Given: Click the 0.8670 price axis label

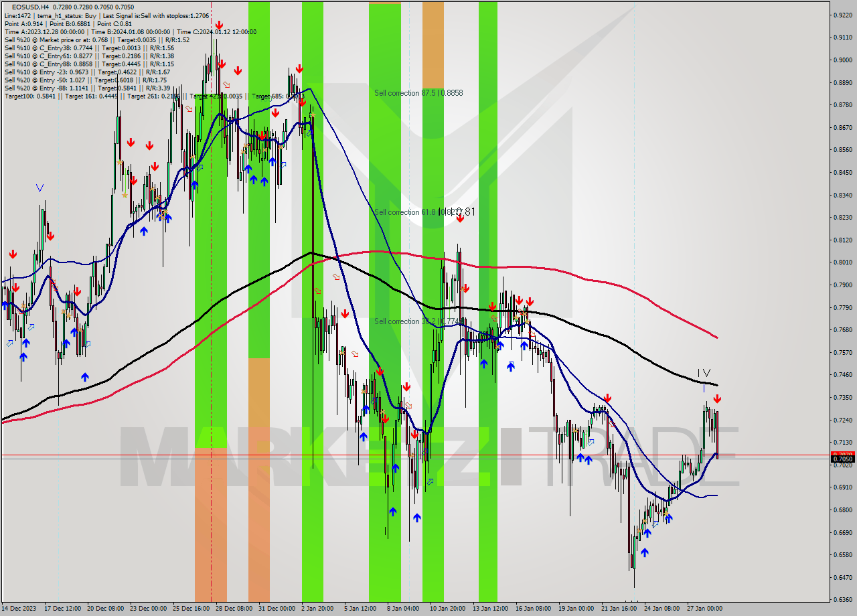Looking at the screenshot, I should click(x=842, y=127).
